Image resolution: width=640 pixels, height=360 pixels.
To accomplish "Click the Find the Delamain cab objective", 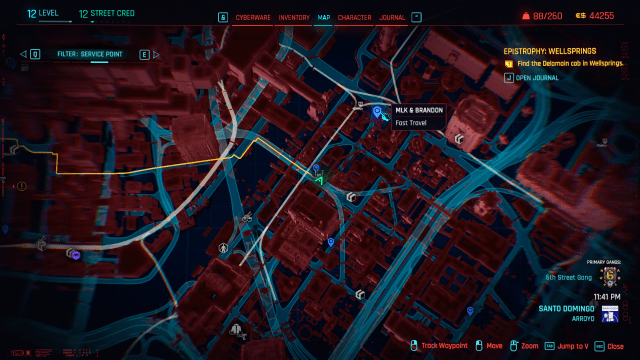I will click(x=570, y=63).
